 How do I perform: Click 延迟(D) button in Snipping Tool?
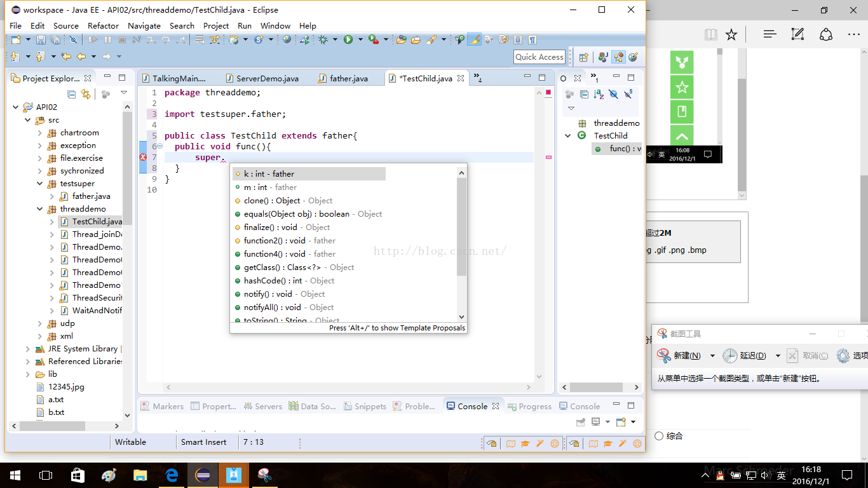click(x=745, y=355)
